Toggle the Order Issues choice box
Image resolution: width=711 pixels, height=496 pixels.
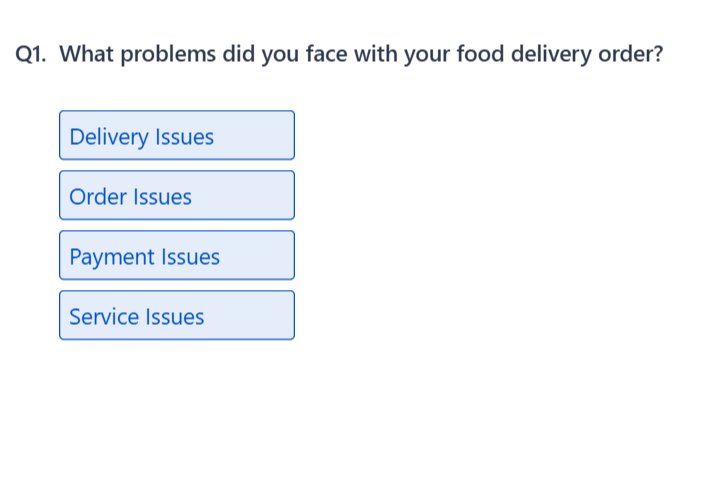(176, 196)
